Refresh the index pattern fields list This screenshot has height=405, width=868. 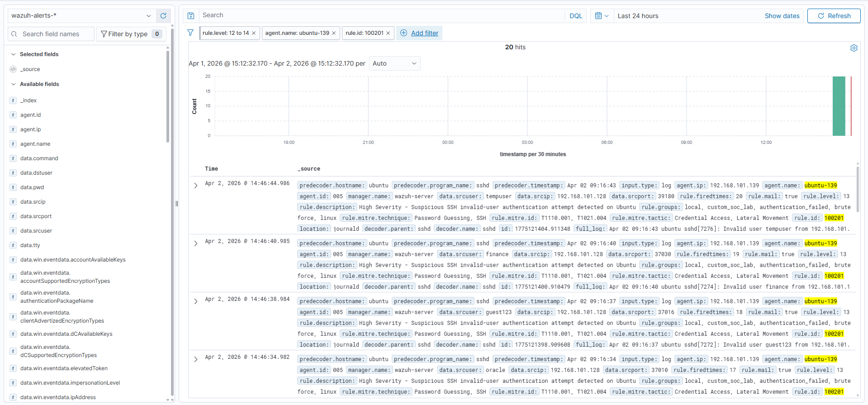tap(163, 16)
